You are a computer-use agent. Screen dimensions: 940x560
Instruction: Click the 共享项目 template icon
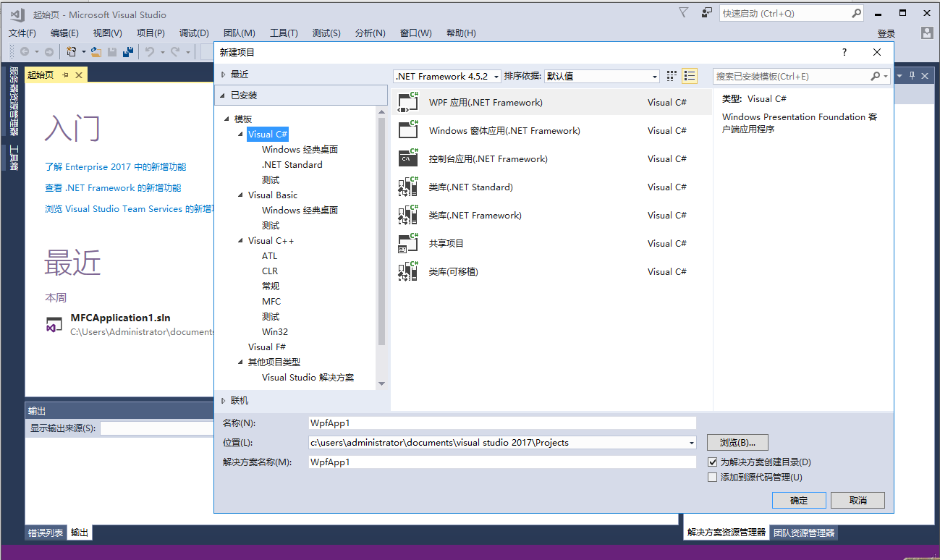click(408, 243)
